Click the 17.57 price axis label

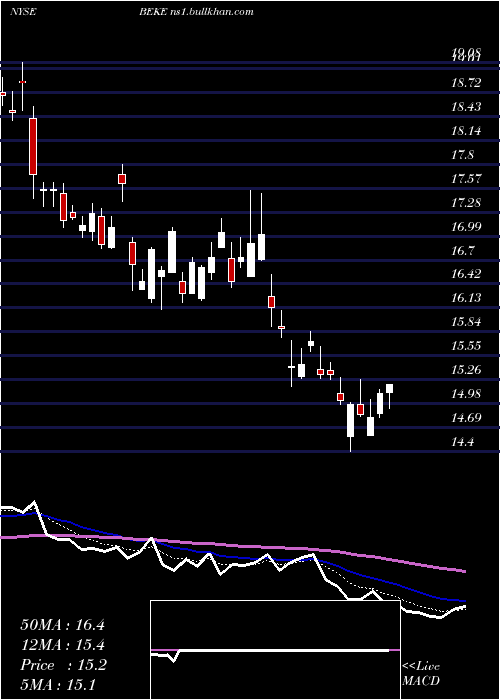(x=467, y=179)
